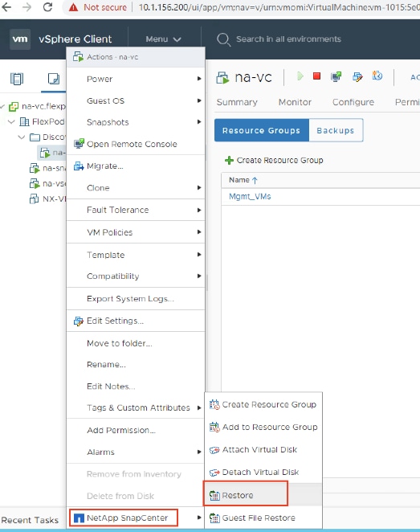Click the na-vc VM icon in the title
420x532 pixels.
click(222, 78)
